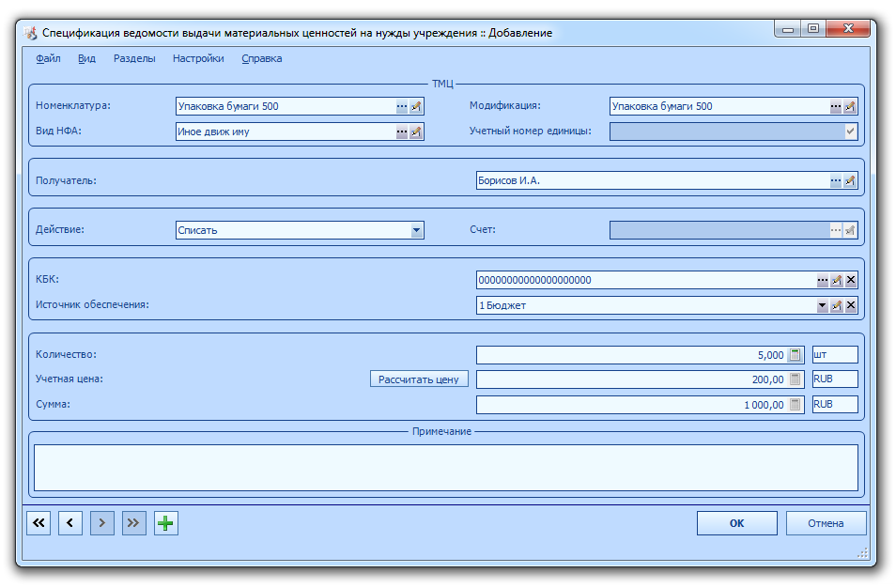The height and width of the screenshot is (588, 896).
Task: Open the calculator for Количество field
Action: pyautogui.click(x=795, y=355)
